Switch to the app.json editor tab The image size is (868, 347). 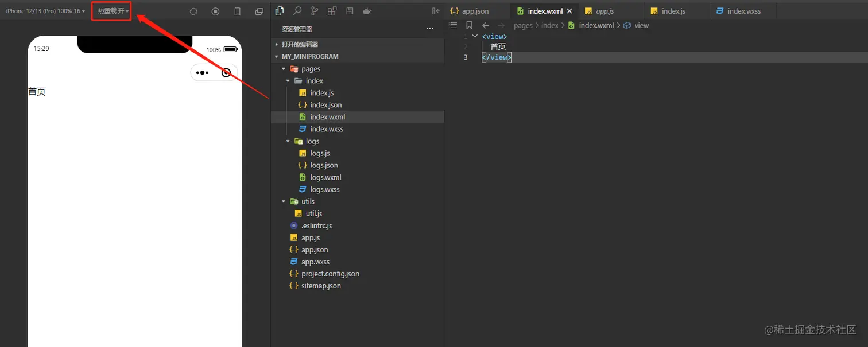(x=477, y=11)
